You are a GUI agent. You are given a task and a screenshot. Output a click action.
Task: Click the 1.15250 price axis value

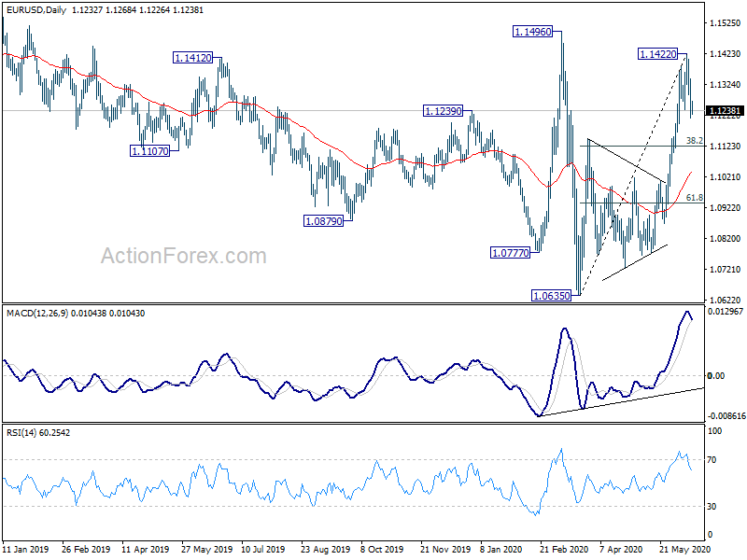tap(726, 22)
